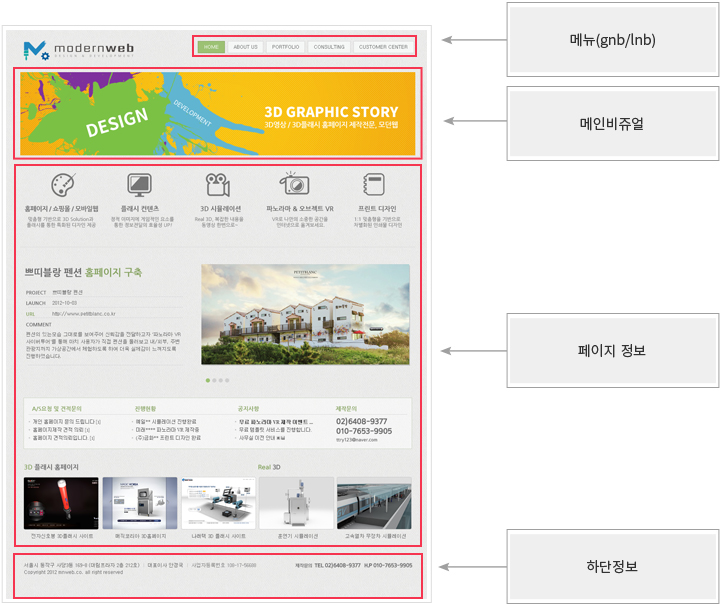720x604 pixels.
Task: Open CUSTOMER CENTER in the top menu
Action: 383,47
